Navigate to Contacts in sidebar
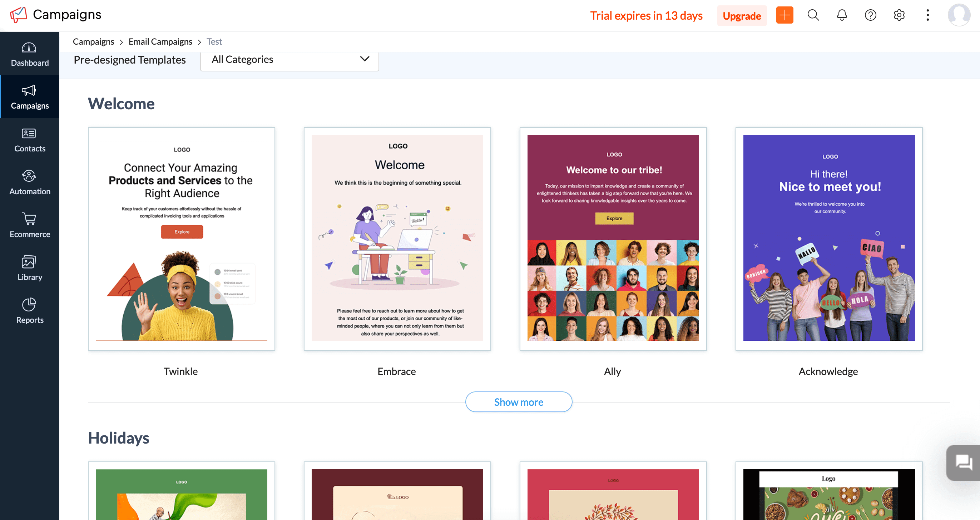This screenshot has height=520, width=980. coord(30,139)
